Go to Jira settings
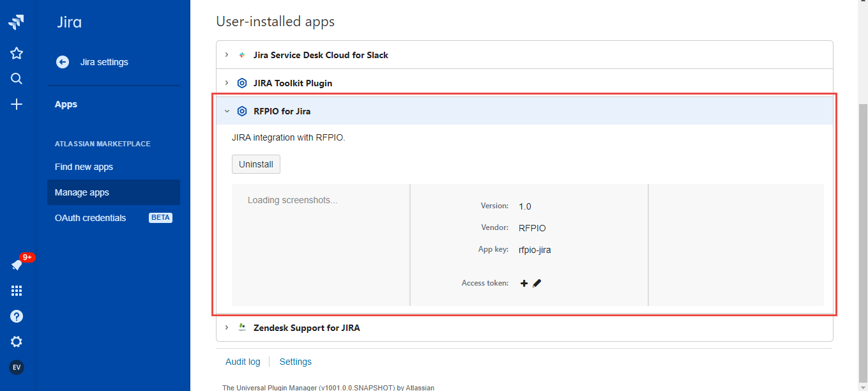The height and width of the screenshot is (391, 868). click(x=104, y=62)
